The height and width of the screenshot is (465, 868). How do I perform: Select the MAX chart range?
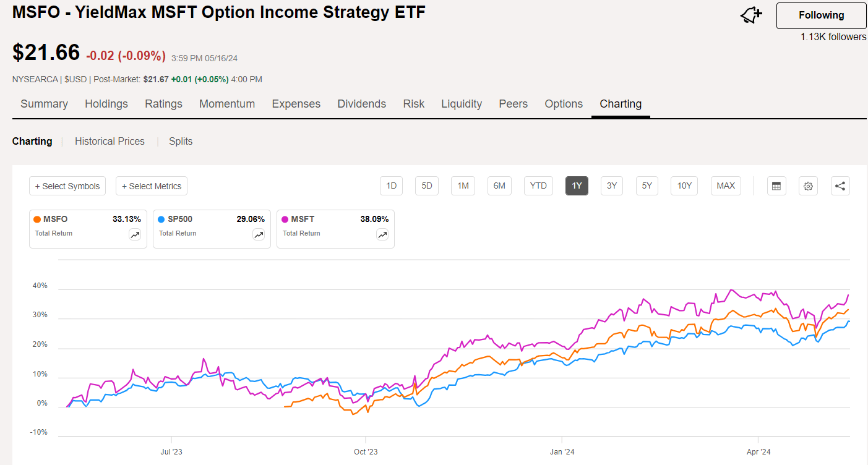click(x=725, y=186)
